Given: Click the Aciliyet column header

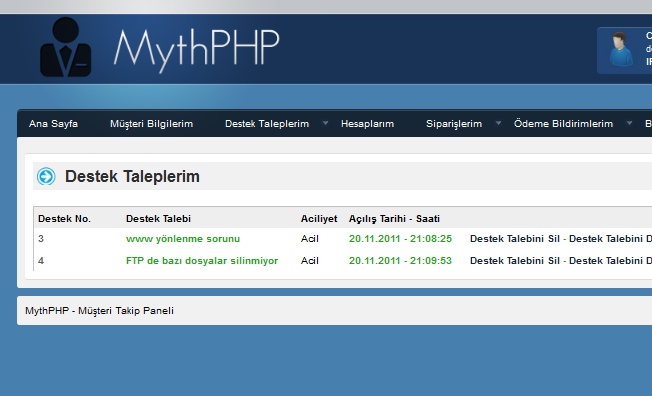Looking at the screenshot, I should pyautogui.click(x=319, y=219).
